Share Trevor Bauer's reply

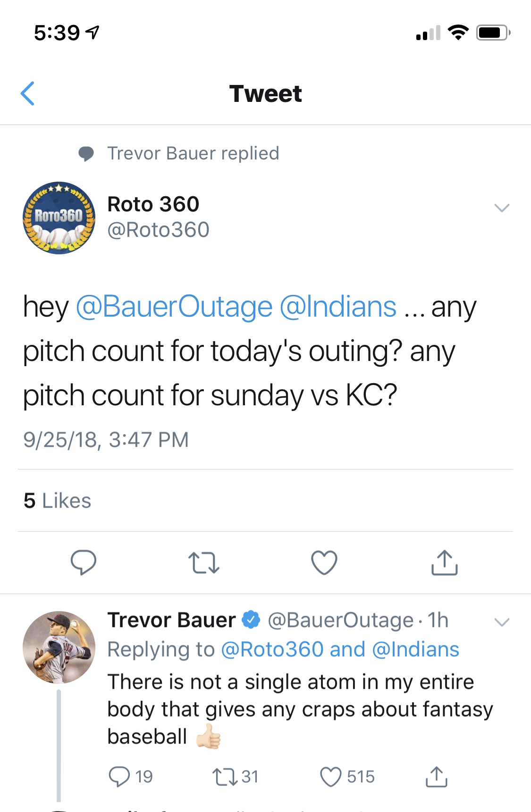pos(436,777)
